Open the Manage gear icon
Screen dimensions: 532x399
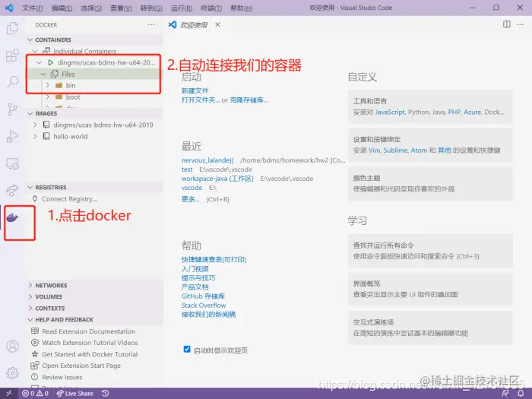tap(13, 373)
